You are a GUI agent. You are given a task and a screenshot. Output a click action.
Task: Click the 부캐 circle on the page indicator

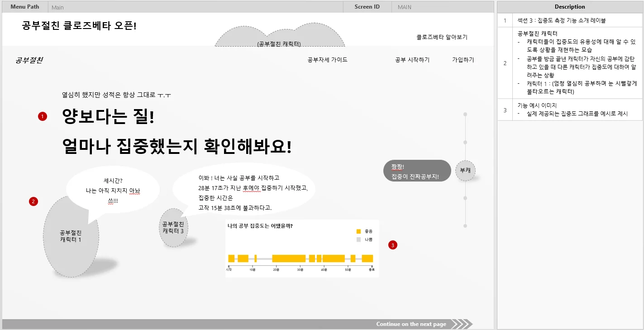coord(465,171)
